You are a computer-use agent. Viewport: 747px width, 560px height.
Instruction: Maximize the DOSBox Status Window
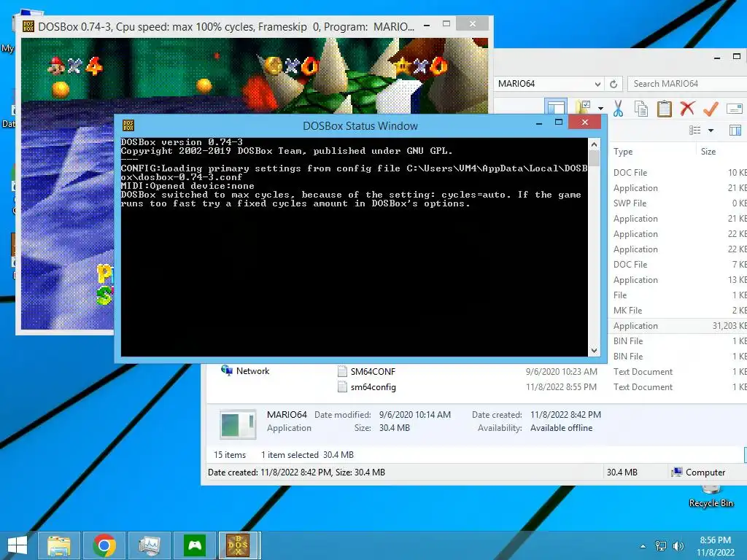coord(559,122)
